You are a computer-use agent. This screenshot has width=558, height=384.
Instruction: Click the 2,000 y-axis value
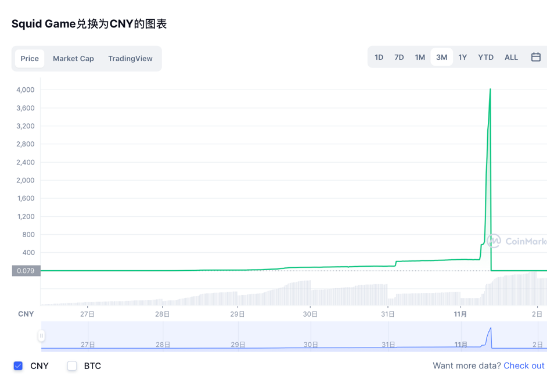(x=25, y=180)
